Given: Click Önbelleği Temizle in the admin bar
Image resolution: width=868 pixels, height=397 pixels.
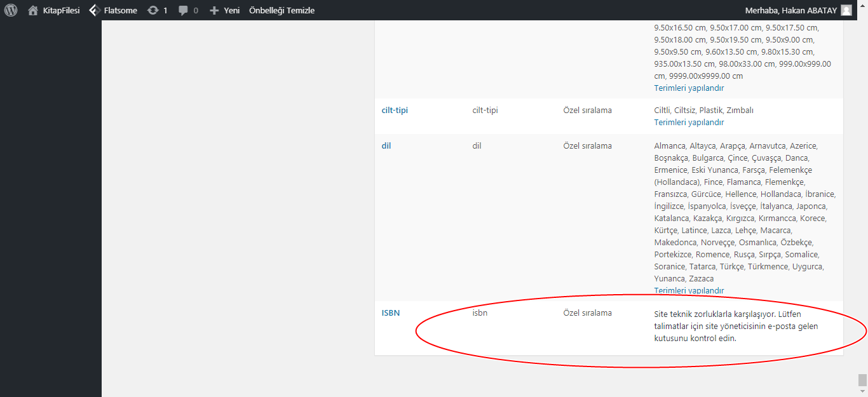Looking at the screenshot, I should [281, 10].
